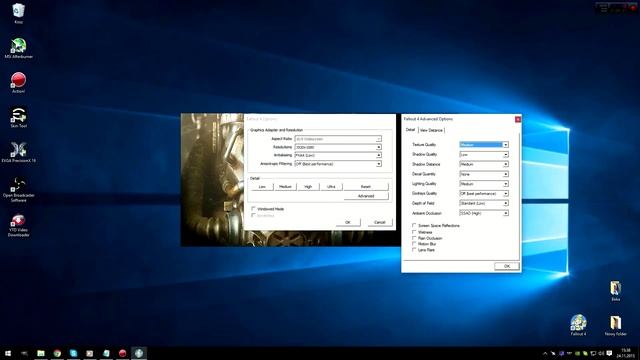This screenshot has width=640, height=360.
Task: Open the Shadow Quality dropdown
Action: [484, 155]
